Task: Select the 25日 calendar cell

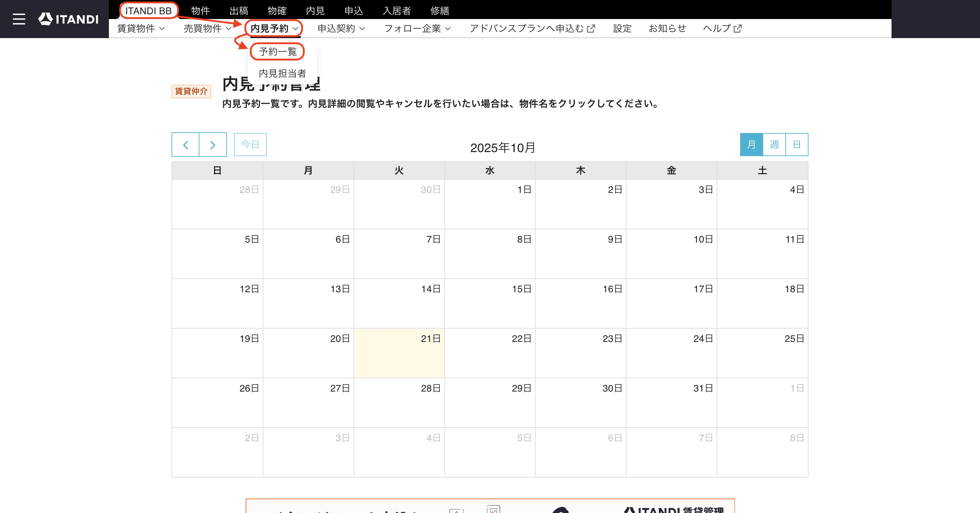Action: (x=762, y=353)
